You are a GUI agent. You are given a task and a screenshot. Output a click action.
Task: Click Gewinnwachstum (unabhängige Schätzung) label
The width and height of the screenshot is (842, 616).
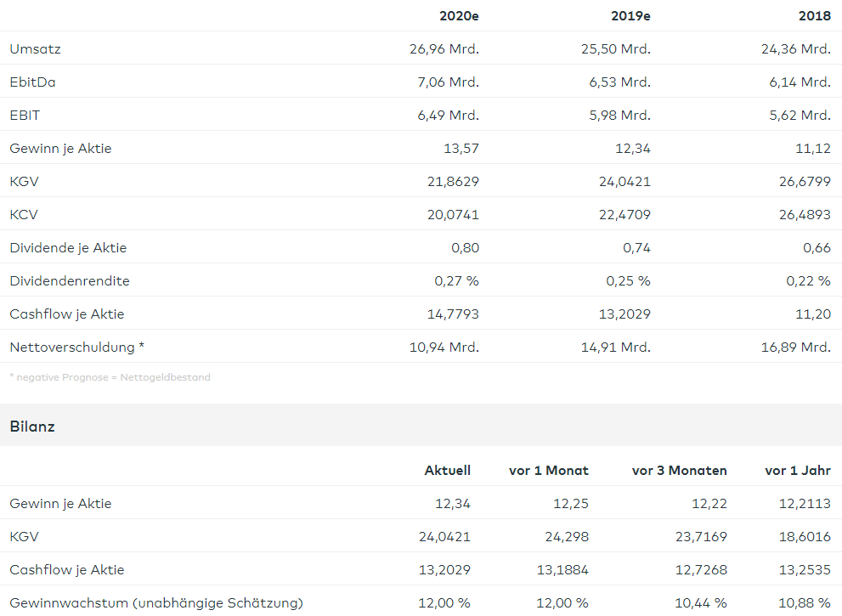click(155, 603)
